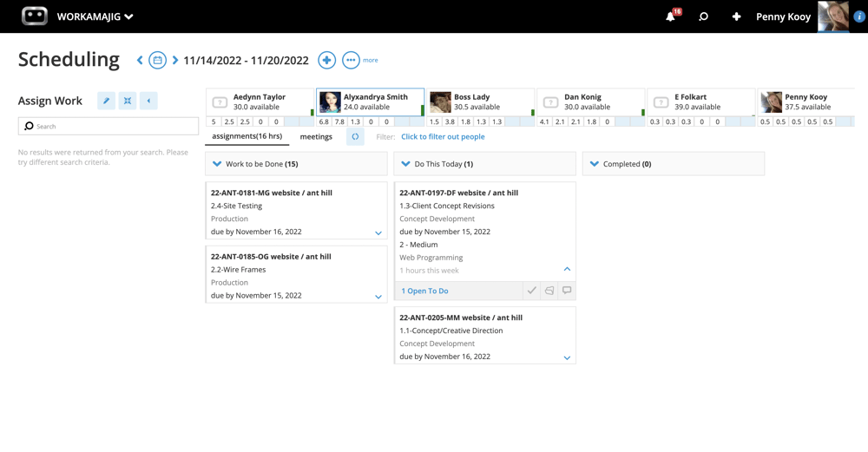Collapse the Work to be Done (15) column
The image size is (868, 452).
(217, 164)
